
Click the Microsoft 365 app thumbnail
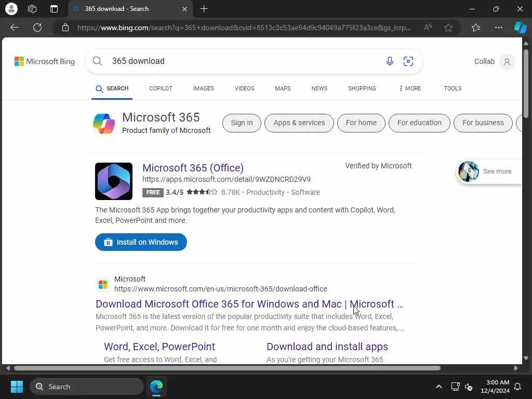(x=114, y=181)
